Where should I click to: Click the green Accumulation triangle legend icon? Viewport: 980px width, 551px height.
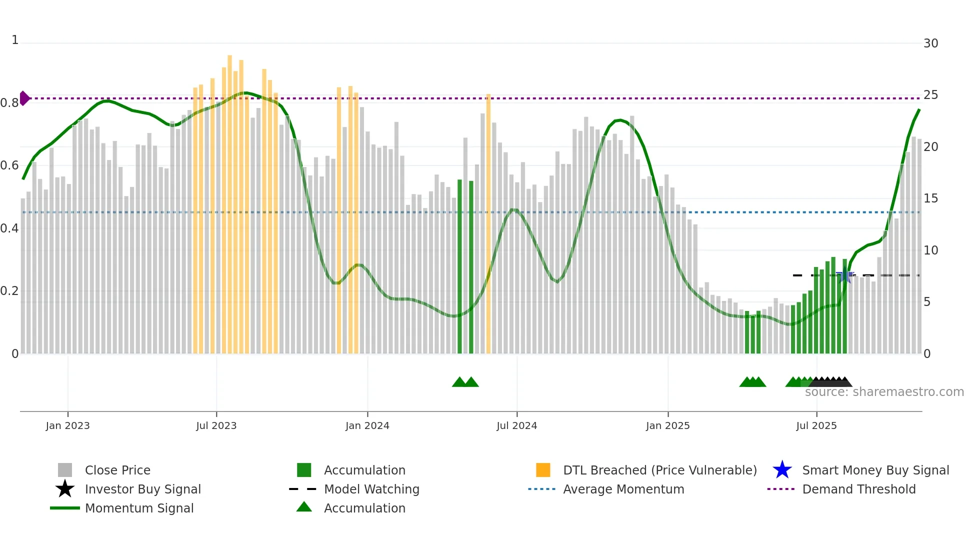304,507
